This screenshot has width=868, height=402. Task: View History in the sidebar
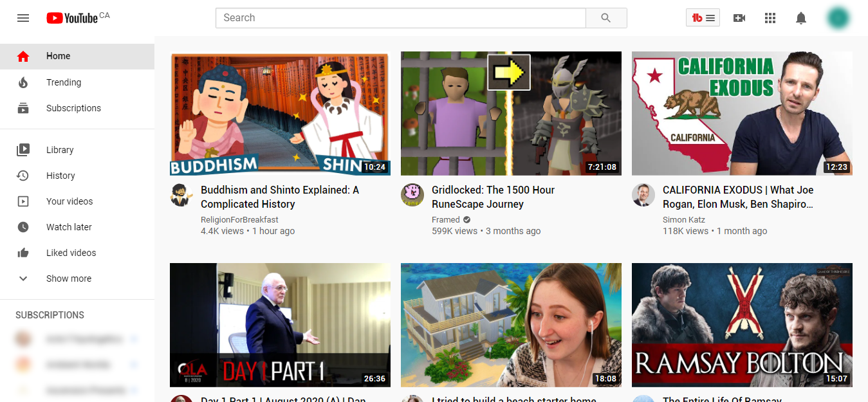(x=77, y=176)
